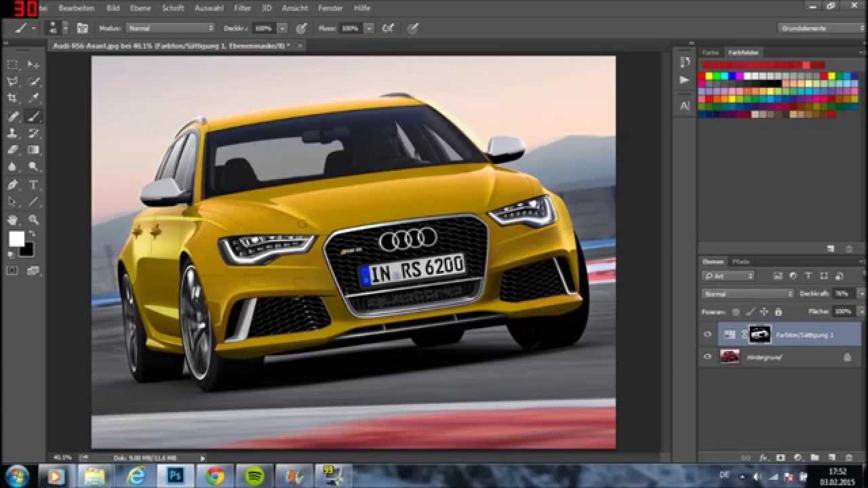Open the Filter menu
This screenshot has width=868, height=488.
coord(242,8)
